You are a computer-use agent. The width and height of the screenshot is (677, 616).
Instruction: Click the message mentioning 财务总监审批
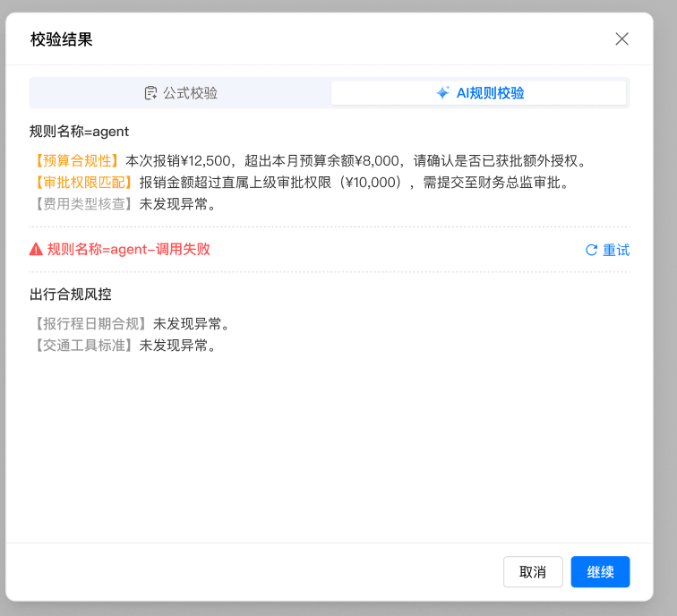354,182
